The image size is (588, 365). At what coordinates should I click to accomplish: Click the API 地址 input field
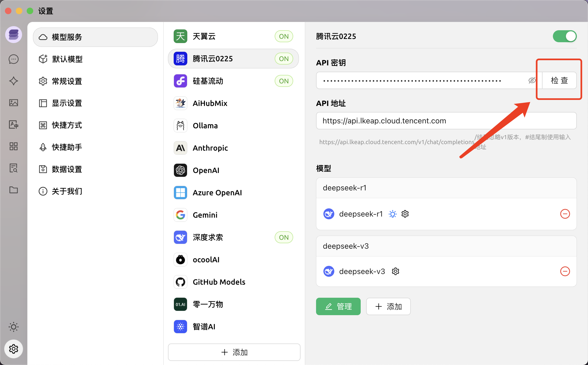pyautogui.click(x=446, y=121)
